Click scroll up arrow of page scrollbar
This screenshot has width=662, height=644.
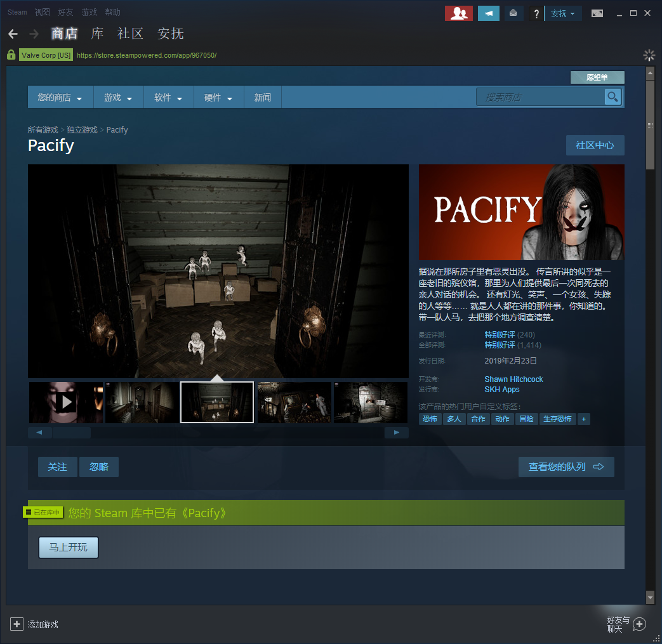650,74
